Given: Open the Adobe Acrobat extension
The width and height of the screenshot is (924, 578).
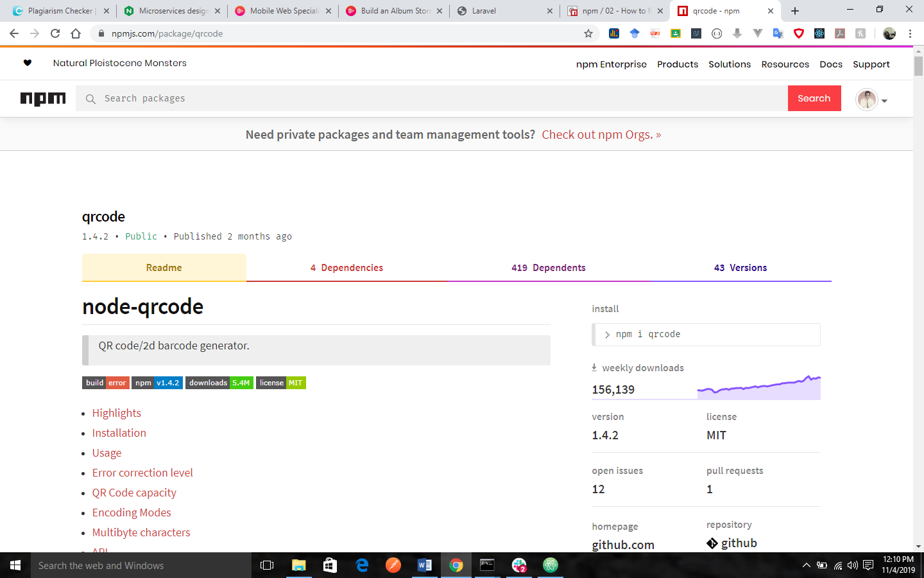Looking at the screenshot, I should click(840, 33).
